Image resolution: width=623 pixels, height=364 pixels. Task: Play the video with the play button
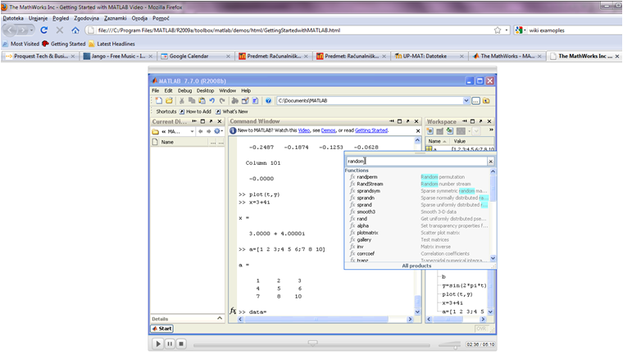point(157,344)
